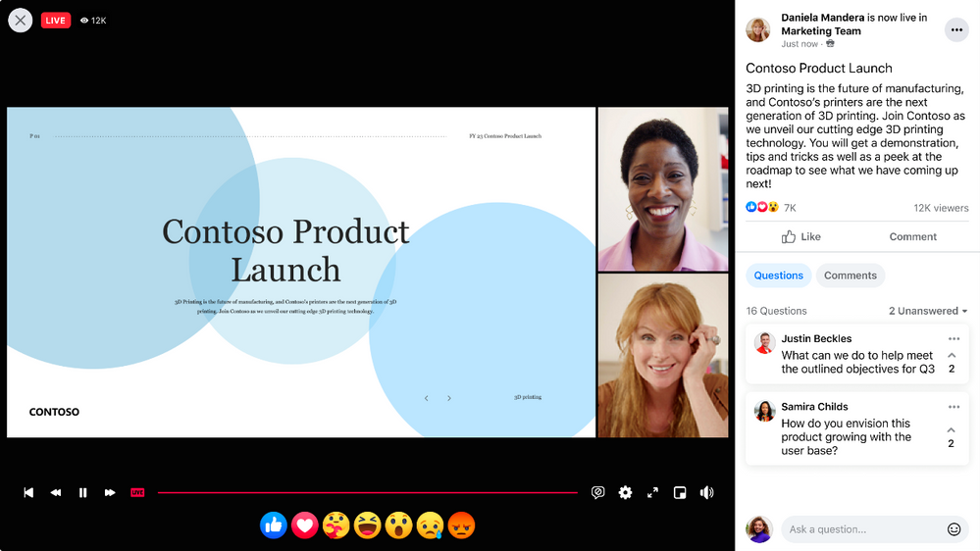Open Justin Beckles' profile avatar
The image size is (980, 551).
point(764,343)
